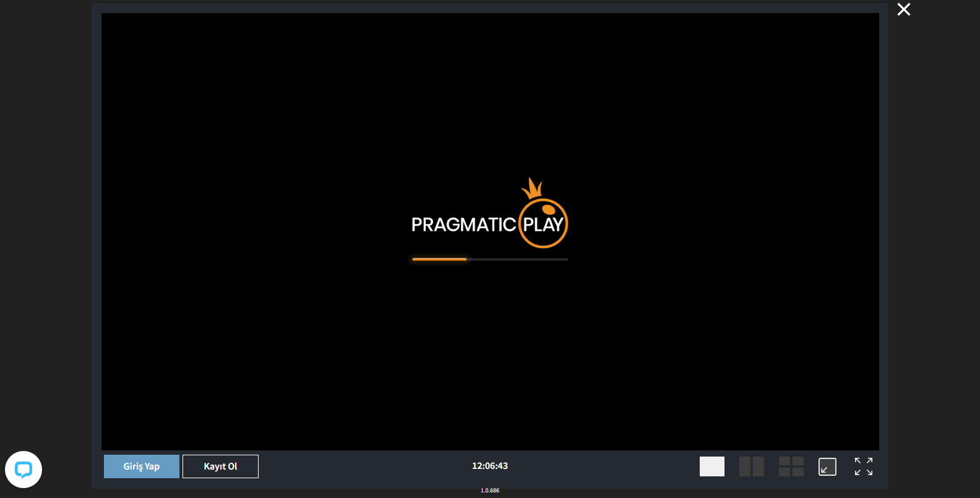Image resolution: width=980 pixels, height=498 pixels.
Task: Enter fullscreen with the four-arrows icon
Action: click(863, 466)
